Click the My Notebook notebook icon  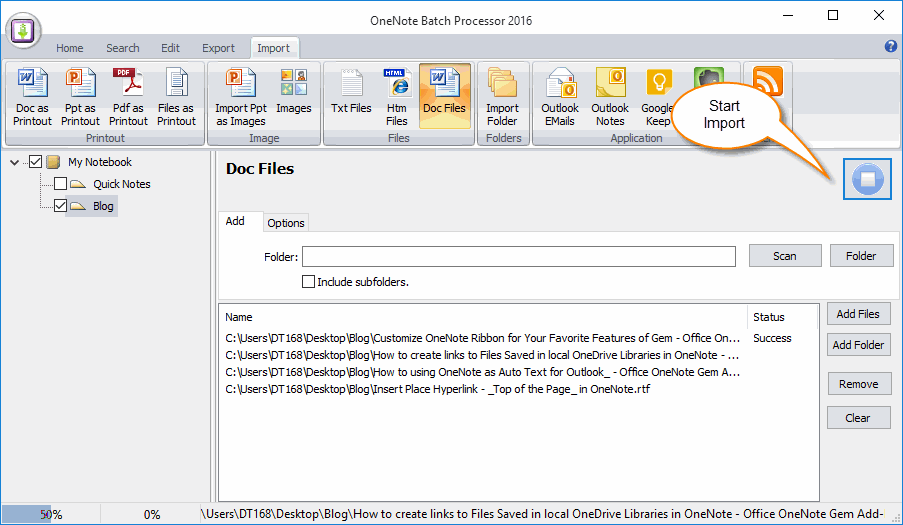pos(54,162)
